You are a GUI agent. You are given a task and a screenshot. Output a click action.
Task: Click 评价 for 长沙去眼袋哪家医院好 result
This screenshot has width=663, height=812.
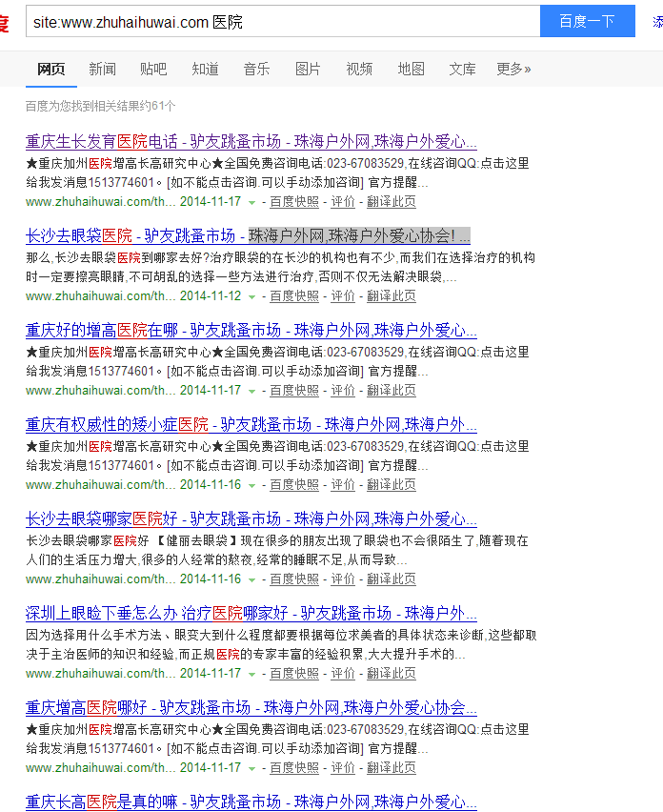(343, 579)
